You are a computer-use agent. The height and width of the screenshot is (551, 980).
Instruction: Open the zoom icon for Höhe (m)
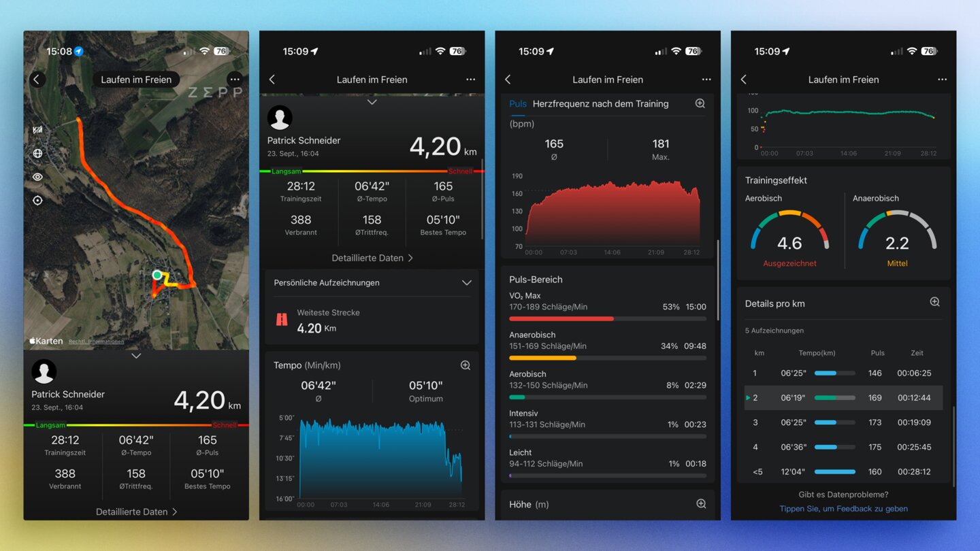point(701,504)
